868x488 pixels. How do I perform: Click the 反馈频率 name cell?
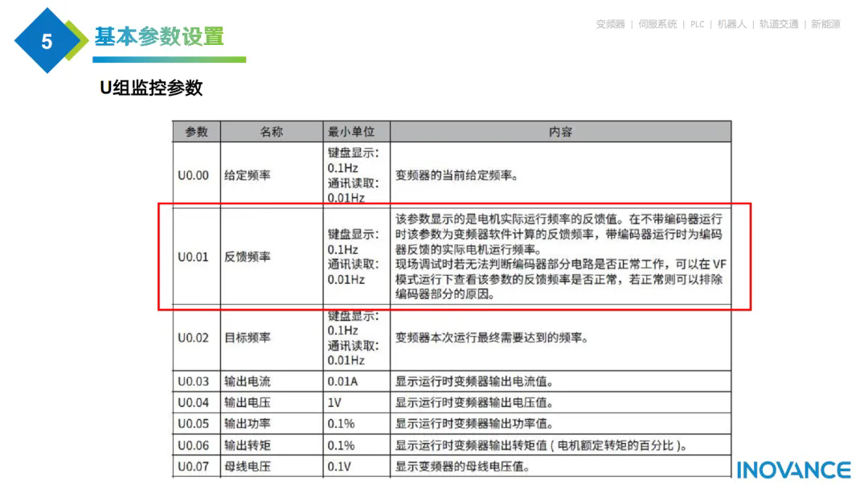pyautogui.click(x=248, y=257)
